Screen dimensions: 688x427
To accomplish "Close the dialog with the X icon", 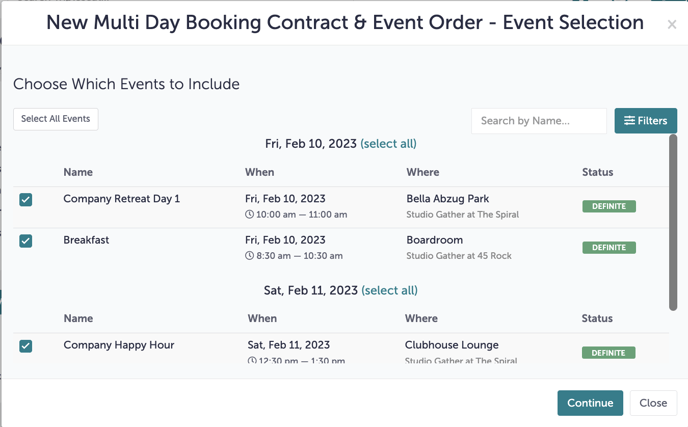I will [x=671, y=25].
